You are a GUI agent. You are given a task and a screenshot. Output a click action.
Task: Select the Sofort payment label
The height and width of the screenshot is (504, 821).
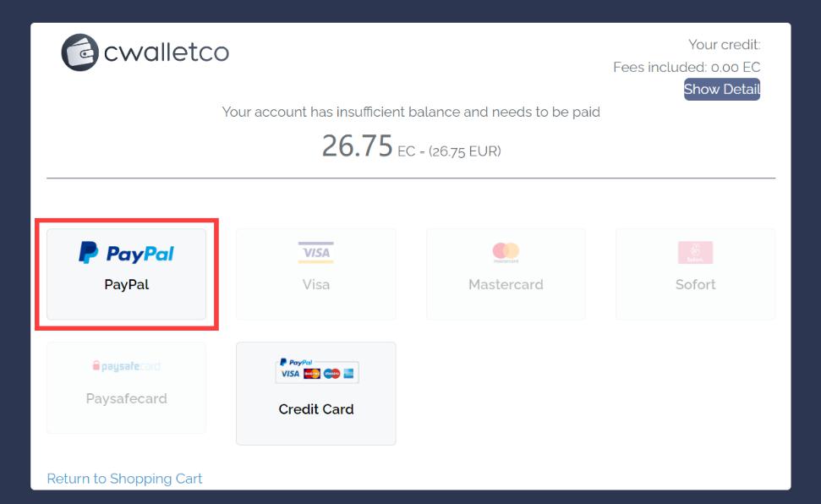click(695, 285)
